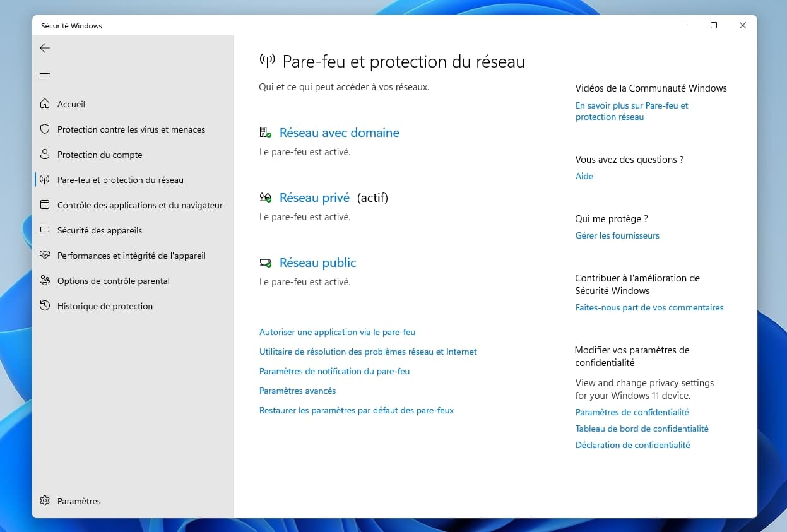Image resolution: width=787 pixels, height=532 pixels.
Task: Click the clock icon for protection history
Action: (x=45, y=306)
